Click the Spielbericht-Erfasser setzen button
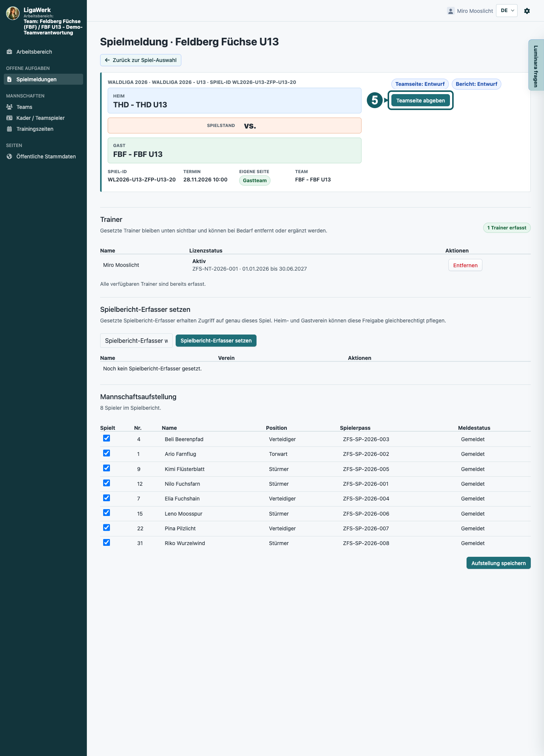Image resolution: width=544 pixels, height=756 pixels. [x=216, y=341]
